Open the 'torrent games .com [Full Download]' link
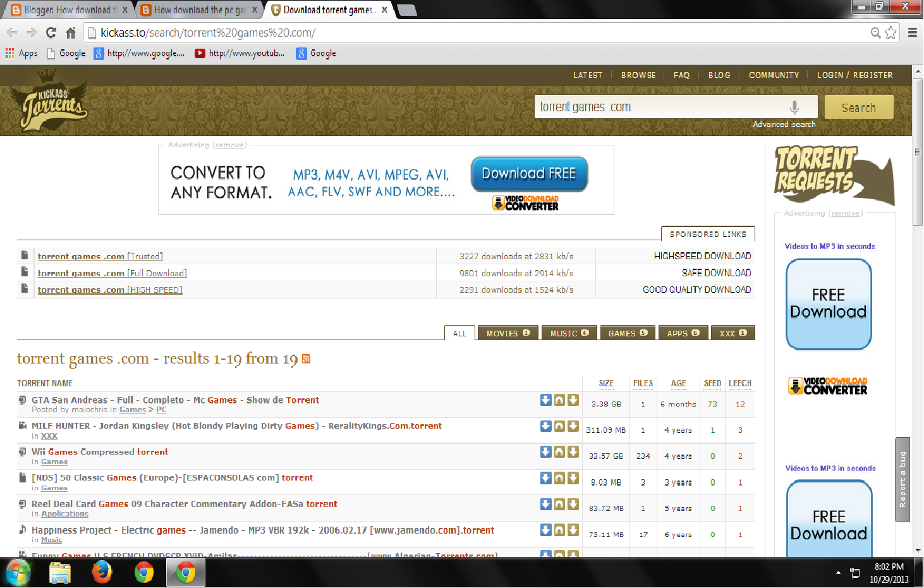924x588 pixels. click(x=112, y=274)
